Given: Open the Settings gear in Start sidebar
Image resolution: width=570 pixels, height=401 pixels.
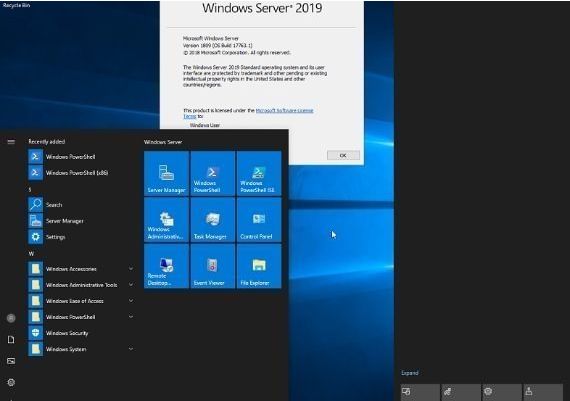Looking at the screenshot, I should tap(11, 382).
